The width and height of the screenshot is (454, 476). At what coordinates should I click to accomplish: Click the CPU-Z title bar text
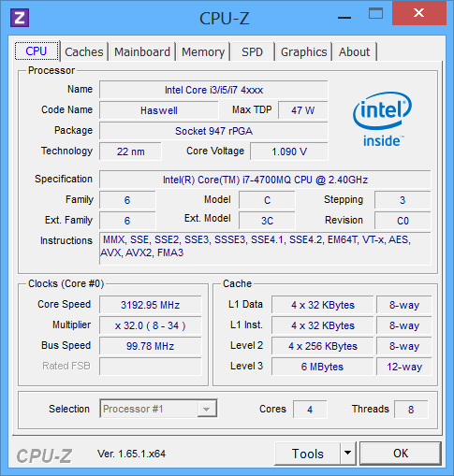tap(224, 18)
